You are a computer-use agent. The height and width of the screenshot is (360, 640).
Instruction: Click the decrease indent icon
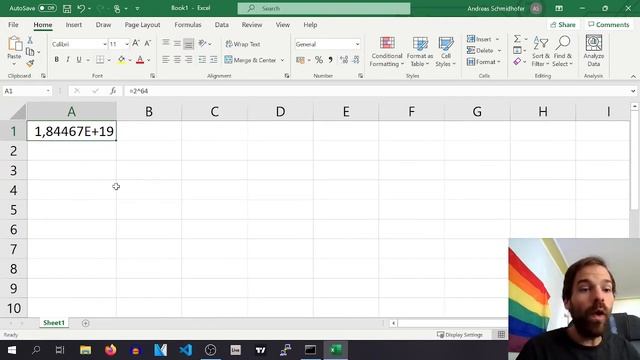tap(202, 60)
